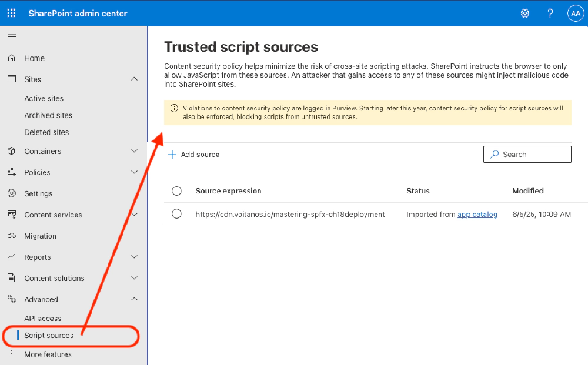This screenshot has height=365, width=588.
Task: Open the settings gear in header
Action: click(x=525, y=14)
